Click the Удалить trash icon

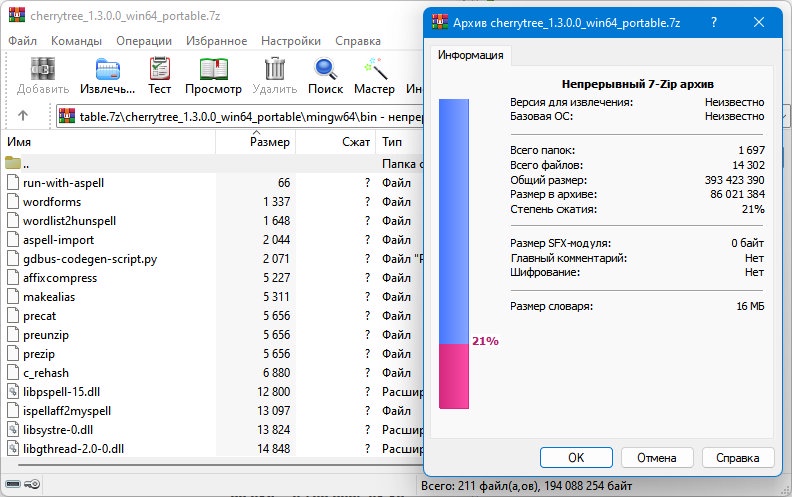point(275,69)
